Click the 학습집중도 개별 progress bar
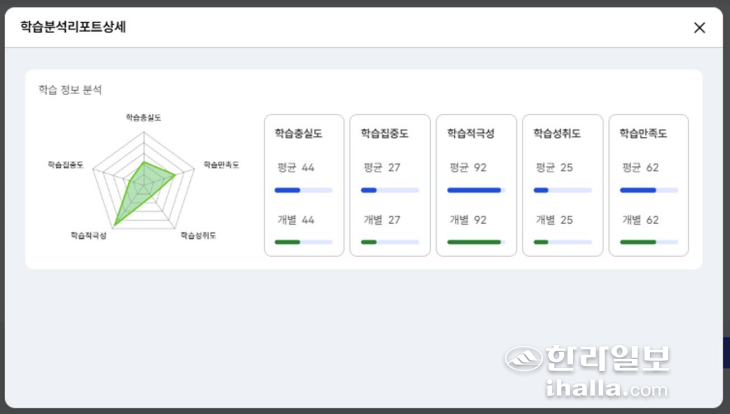The width and height of the screenshot is (730, 414). [x=389, y=242]
